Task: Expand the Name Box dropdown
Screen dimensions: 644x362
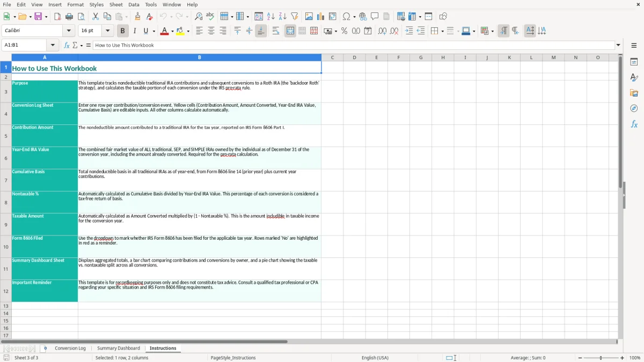Action: pos(53,45)
